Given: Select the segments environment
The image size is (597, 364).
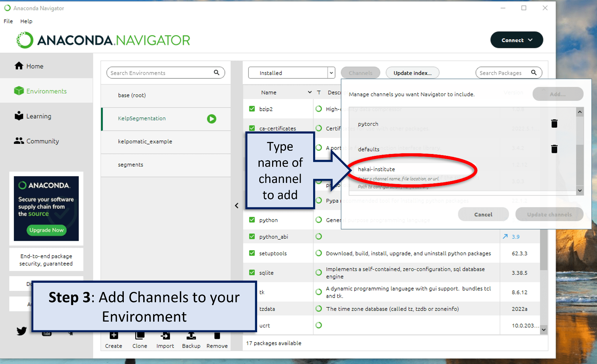Looking at the screenshot, I should (x=166, y=165).
